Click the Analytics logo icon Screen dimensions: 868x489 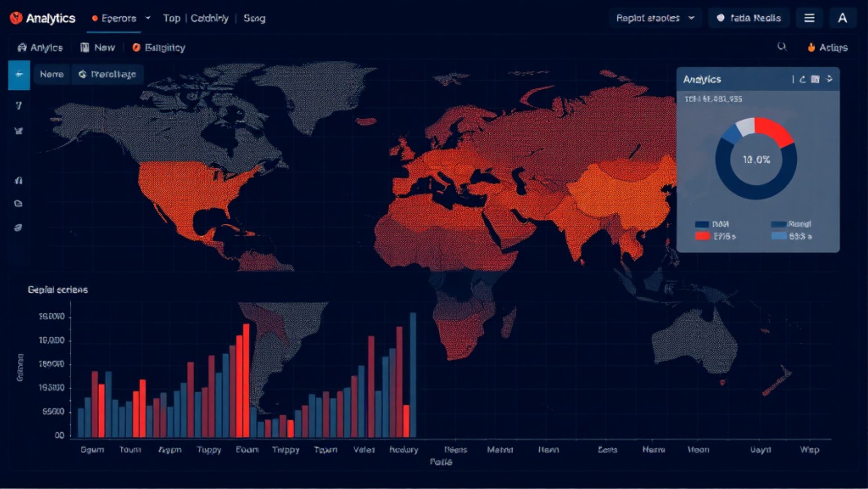[16, 18]
